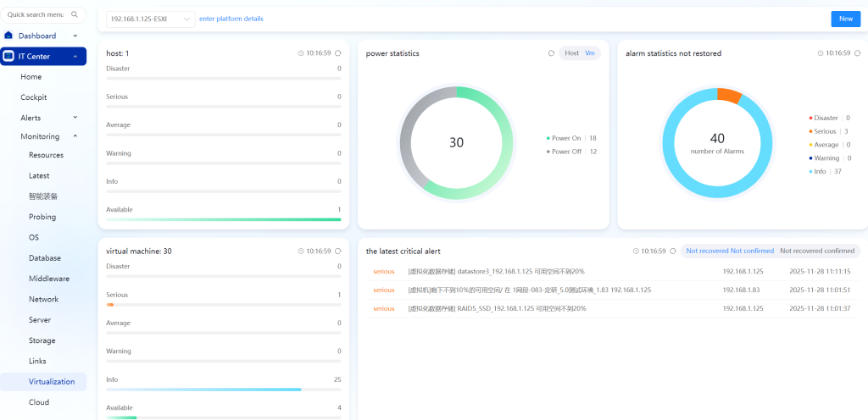Refresh the host panel
This screenshot has width=868, height=420.
pyautogui.click(x=337, y=53)
